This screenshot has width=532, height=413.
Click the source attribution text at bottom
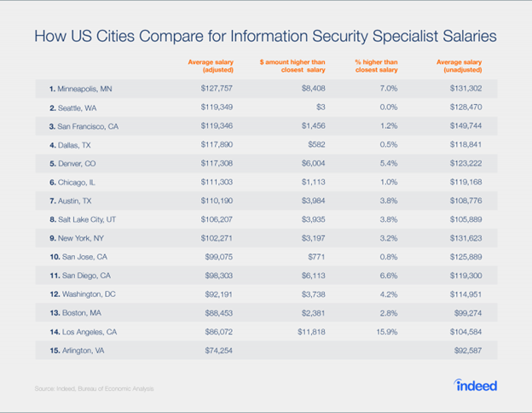[x=95, y=390]
